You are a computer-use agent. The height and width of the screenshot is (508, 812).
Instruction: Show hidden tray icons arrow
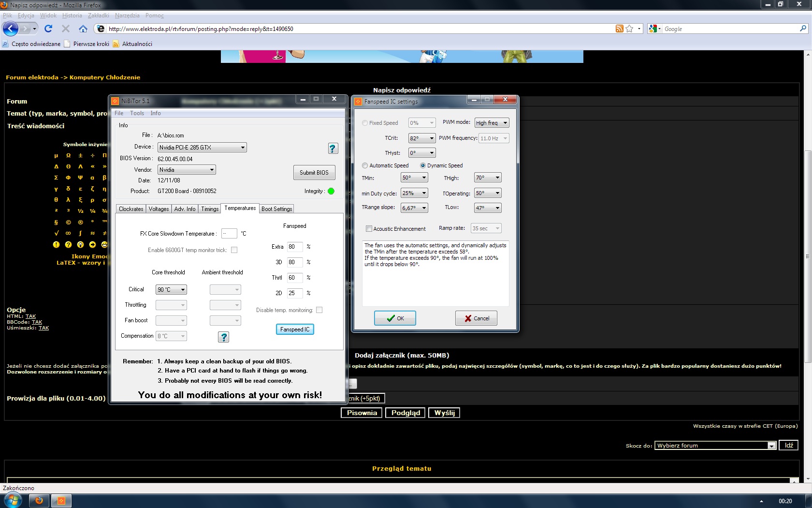coord(761,501)
